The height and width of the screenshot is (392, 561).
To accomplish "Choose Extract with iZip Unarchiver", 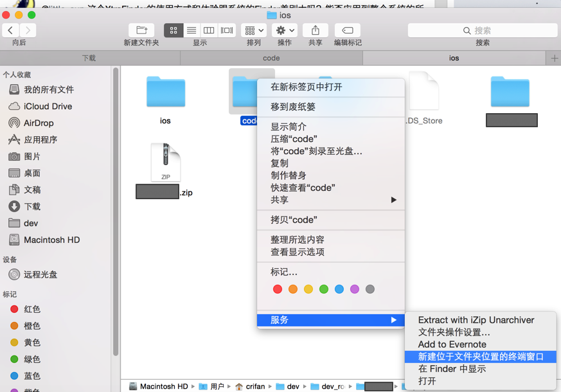I will coord(481,320).
